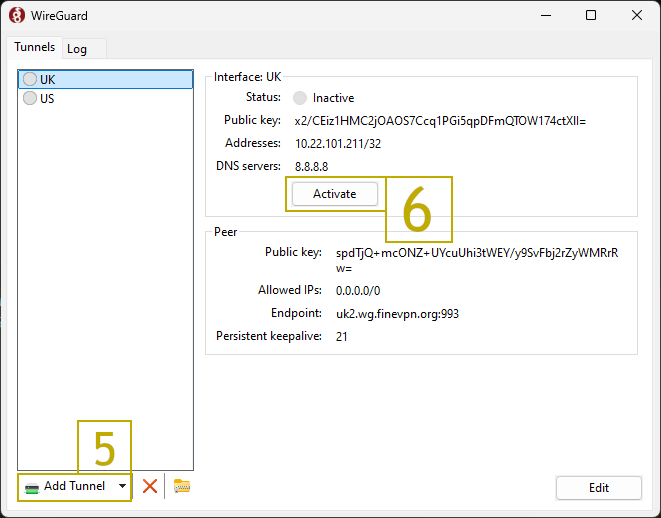The image size is (661, 518).
Task: Open the Add Tunnel dropdown arrow
Action: click(122, 486)
